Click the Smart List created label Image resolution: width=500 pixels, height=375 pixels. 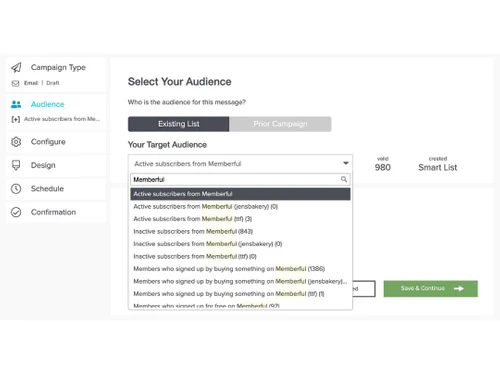click(x=438, y=167)
